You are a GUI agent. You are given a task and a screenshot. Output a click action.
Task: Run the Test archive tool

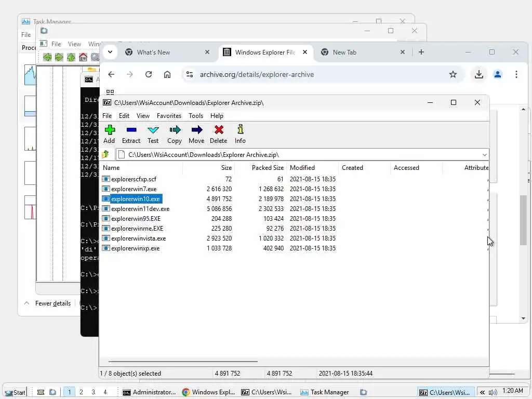(153, 135)
